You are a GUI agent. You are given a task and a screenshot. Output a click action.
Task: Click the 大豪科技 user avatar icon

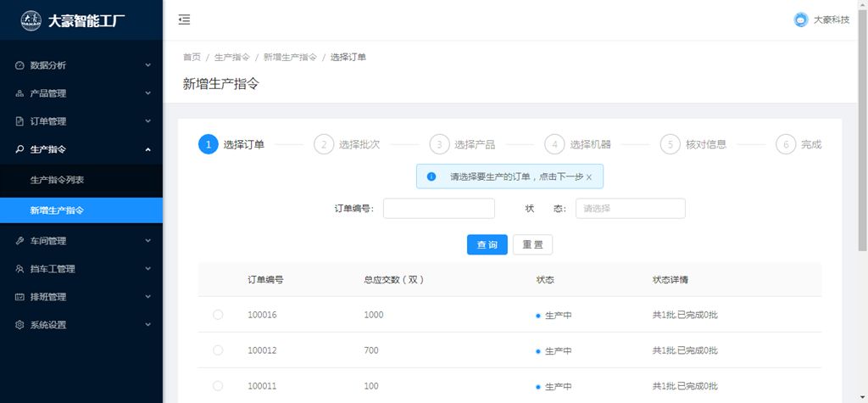tap(800, 20)
